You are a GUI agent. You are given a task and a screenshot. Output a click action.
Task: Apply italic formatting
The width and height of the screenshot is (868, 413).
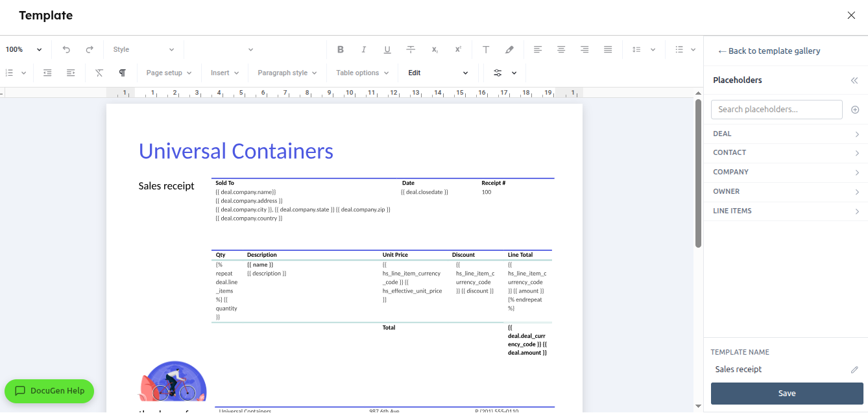[x=364, y=49]
